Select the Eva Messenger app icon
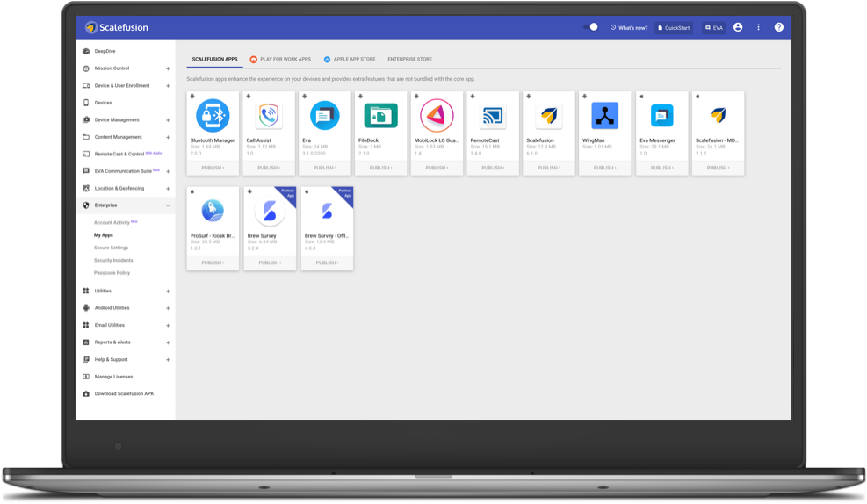This screenshot has height=504, width=867. point(661,116)
